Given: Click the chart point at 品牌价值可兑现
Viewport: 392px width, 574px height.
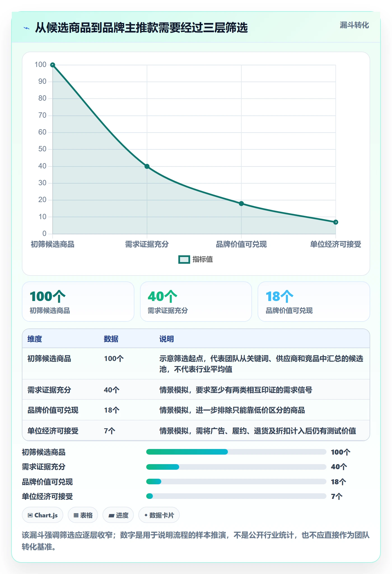Looking at the screenshot, I should pos(241,203).
